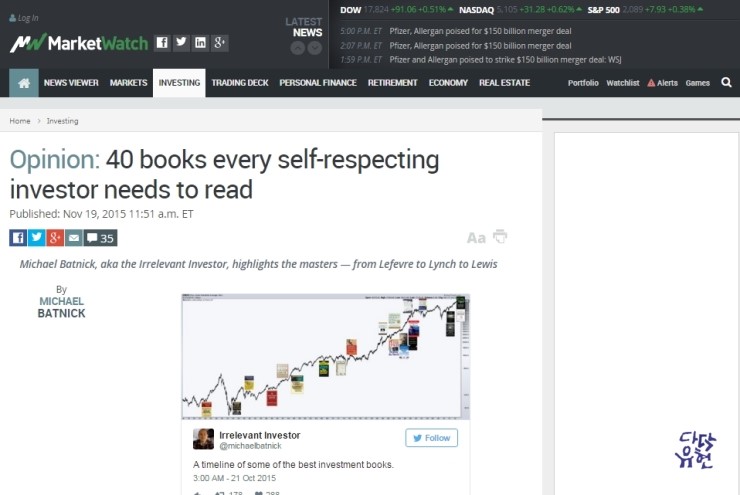Image resolution: width=740 pixels, height=495 pixels.
Task: Open Irrelevant Investor profile avatar
Action: coord(203,439)
